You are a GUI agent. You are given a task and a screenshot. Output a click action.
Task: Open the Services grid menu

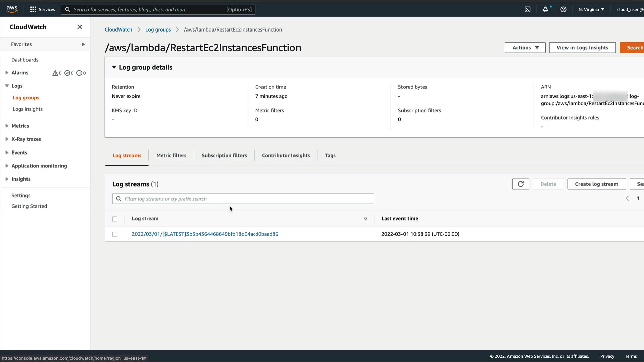[x=42, y=9]
